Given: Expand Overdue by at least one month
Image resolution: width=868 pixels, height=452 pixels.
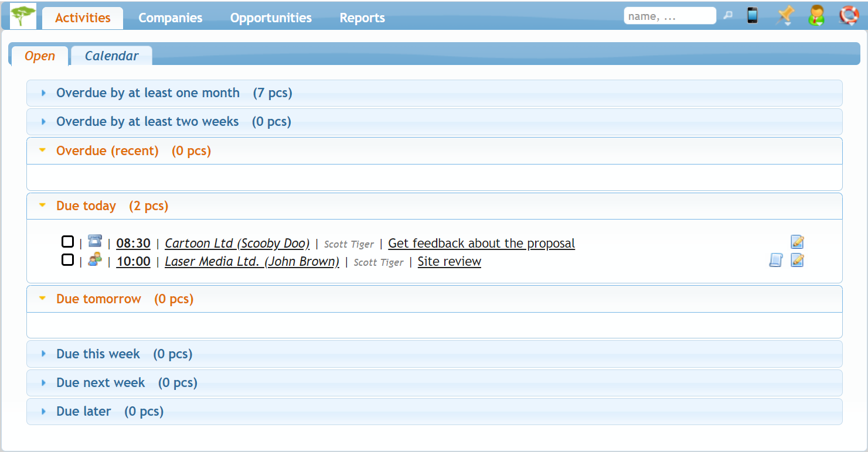Looking at the screenshot, I should (x=148, y=93).
